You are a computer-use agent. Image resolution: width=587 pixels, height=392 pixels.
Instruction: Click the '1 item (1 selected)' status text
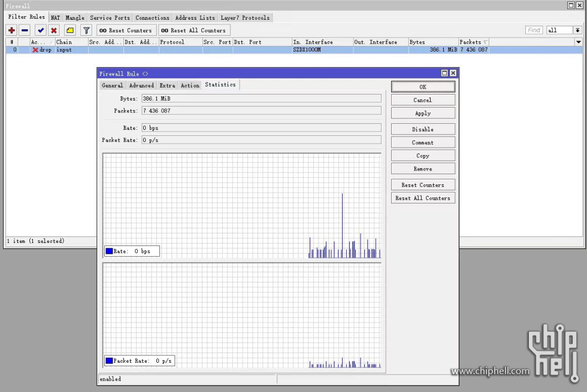tap(35, 241)
